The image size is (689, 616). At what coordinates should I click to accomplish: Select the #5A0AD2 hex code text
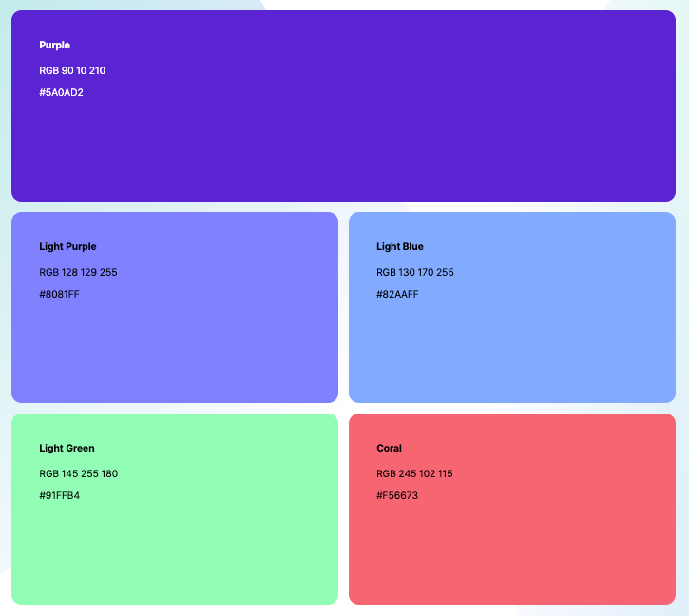(61, 93)
